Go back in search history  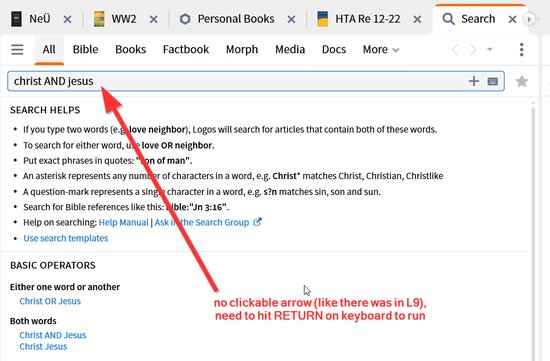[x=455, y=49]
